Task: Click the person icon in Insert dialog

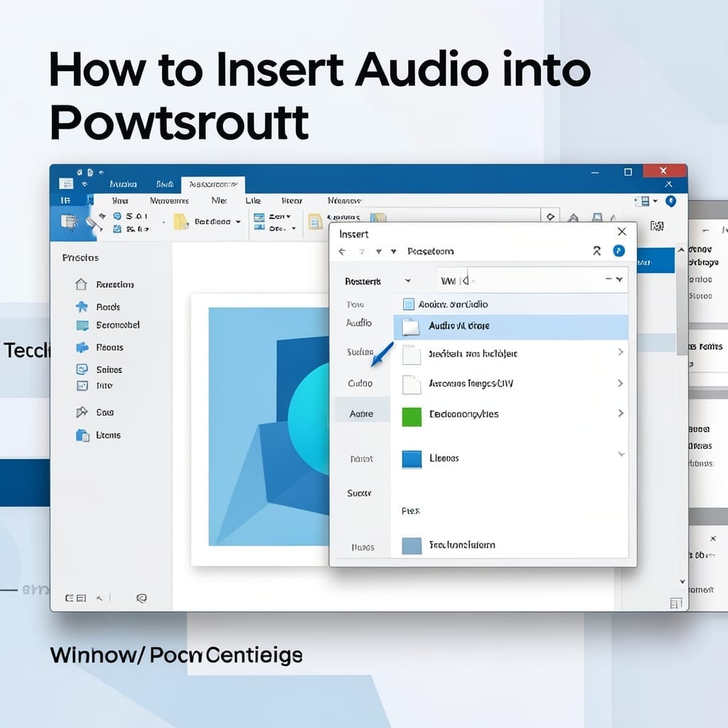Action: [596, 251]
